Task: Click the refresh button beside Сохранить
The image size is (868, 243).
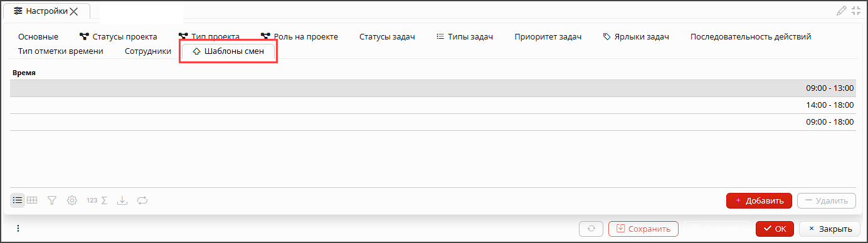Action: click(x=591, y=229)
